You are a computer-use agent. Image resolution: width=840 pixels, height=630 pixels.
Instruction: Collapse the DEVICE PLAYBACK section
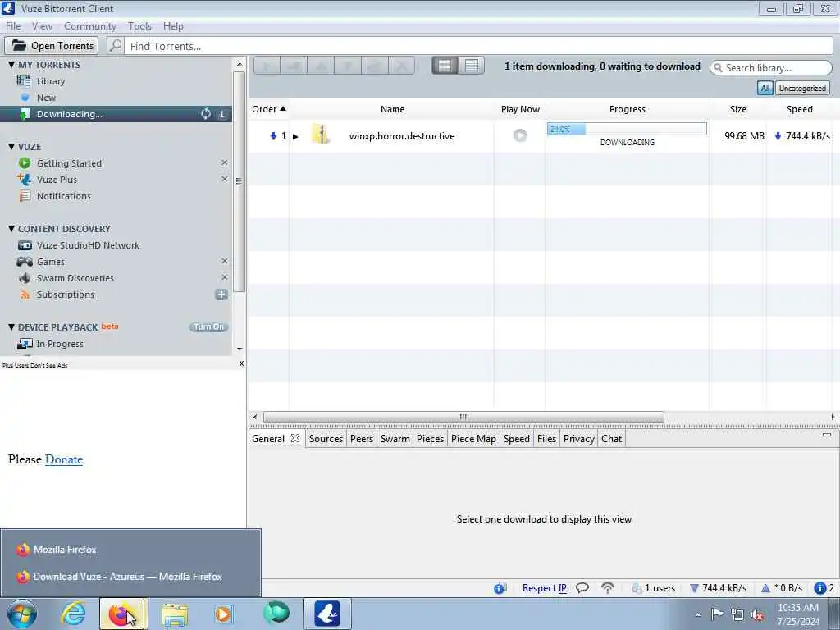(x=11, y=326)
